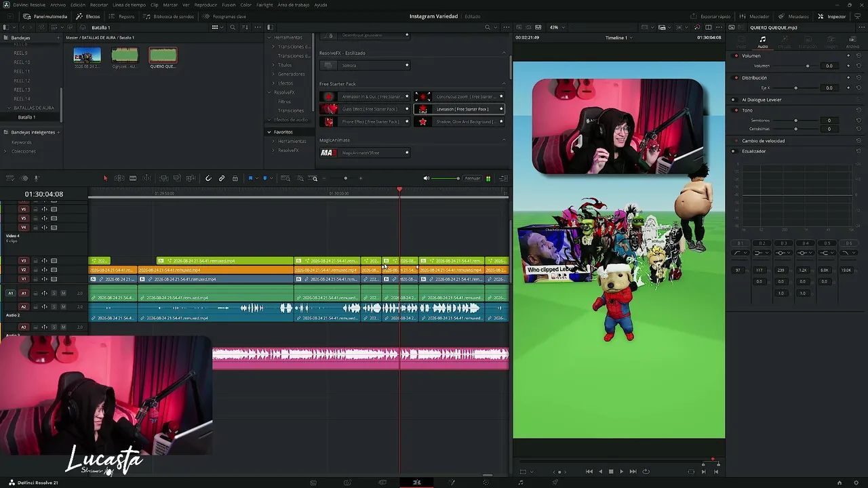This screenshot has height=488, width=868.
Task: Search the media pool with magnifier icon
Action: (x=233, y=28)
